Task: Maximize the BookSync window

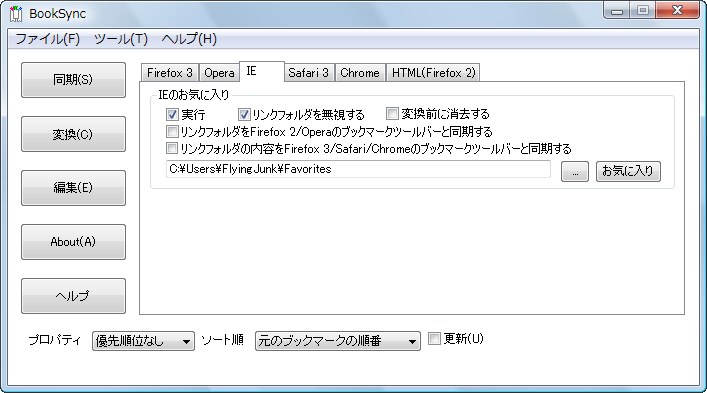Action: click(643, 11)
